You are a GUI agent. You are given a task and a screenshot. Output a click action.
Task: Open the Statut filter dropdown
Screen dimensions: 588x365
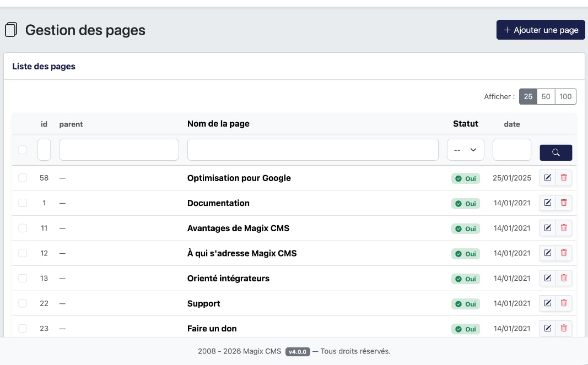point(466,150)
